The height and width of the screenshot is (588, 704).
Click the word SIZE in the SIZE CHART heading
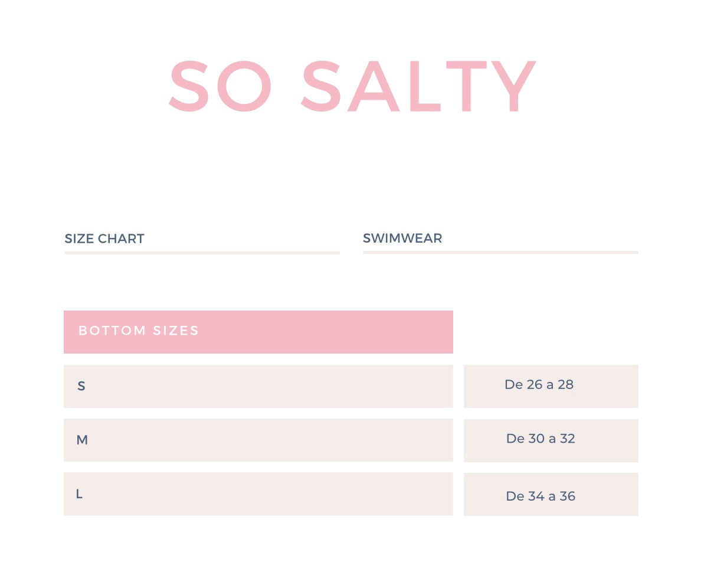[x=78, y=239]
